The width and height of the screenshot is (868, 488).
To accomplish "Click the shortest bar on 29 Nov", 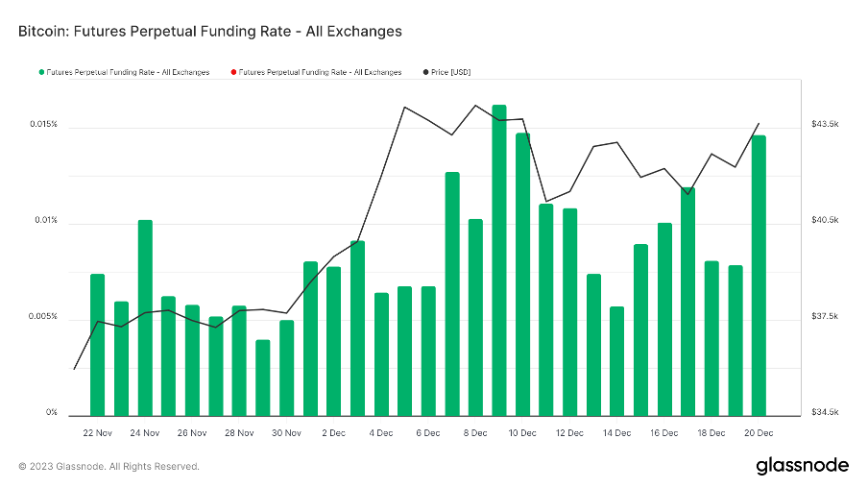I will click(x=263, y=377).
